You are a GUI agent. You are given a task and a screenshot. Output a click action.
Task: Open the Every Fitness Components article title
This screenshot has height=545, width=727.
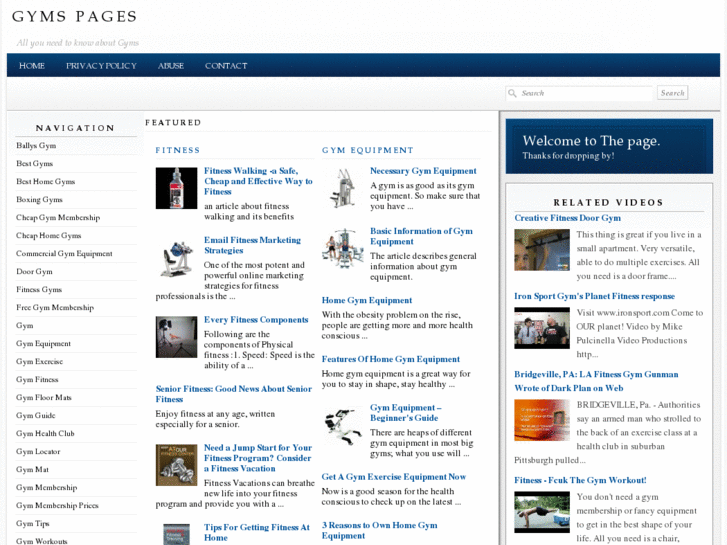pyautogui.click(x=256, y=320)
